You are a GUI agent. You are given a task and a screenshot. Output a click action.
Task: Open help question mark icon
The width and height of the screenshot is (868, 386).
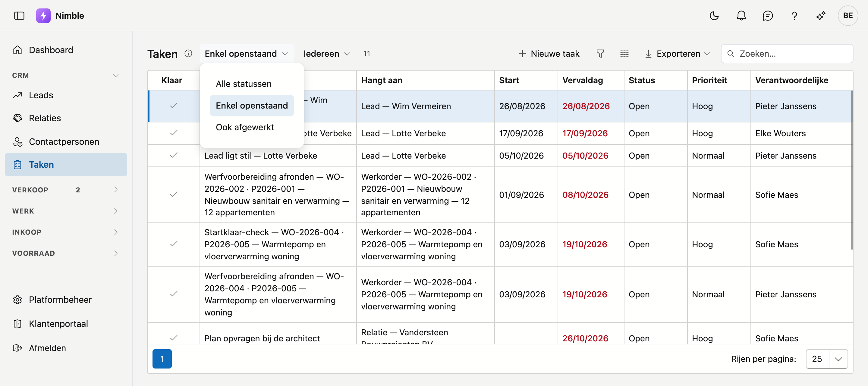tap(794, 16)
